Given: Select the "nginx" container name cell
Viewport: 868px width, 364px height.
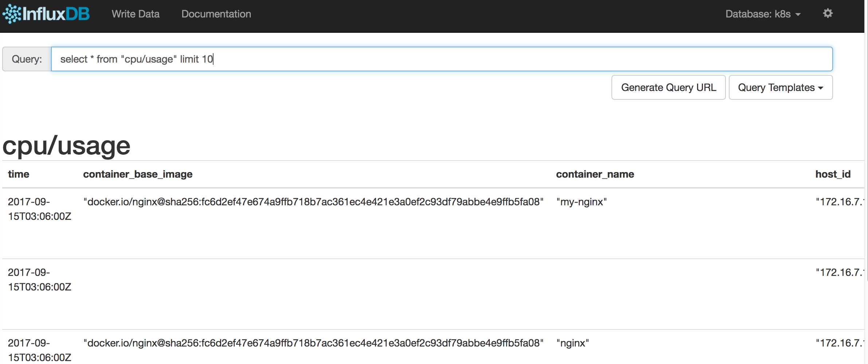Looking at the screenshot, I should (572, 343).
